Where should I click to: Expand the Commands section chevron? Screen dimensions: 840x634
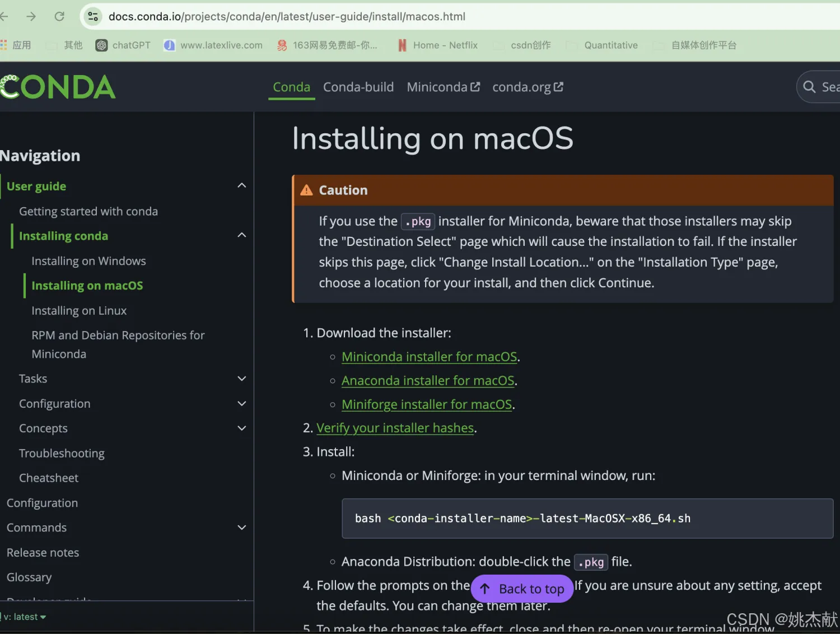pyautogui.click(x=242, y=528)
